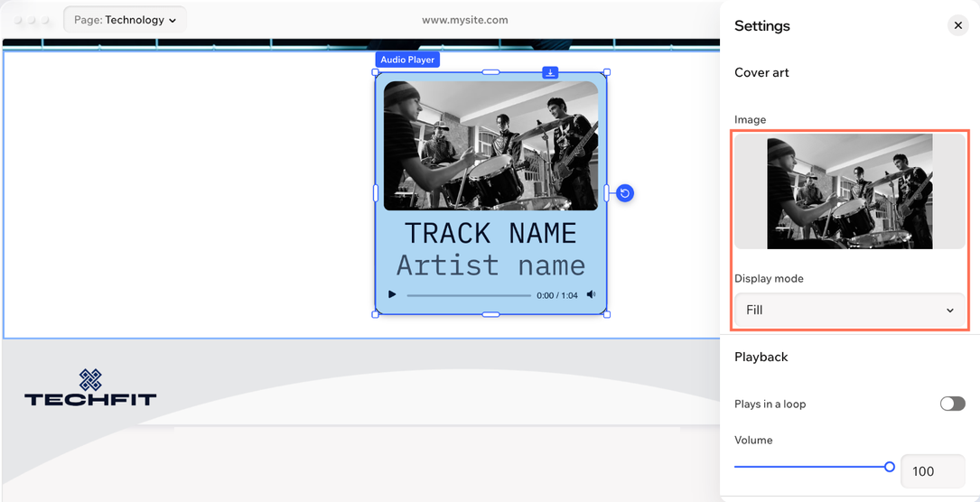The image size is (980, 502).
Task: Click the top-right resize handle of the player
Action: click(x=606, y=72)
